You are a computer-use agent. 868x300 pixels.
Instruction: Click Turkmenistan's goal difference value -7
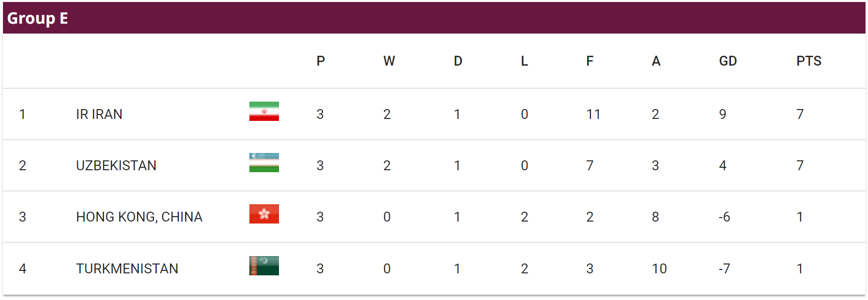(724, 269)
